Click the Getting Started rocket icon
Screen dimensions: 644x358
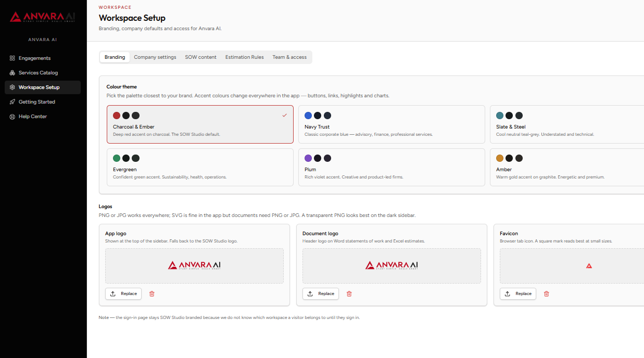12,102
